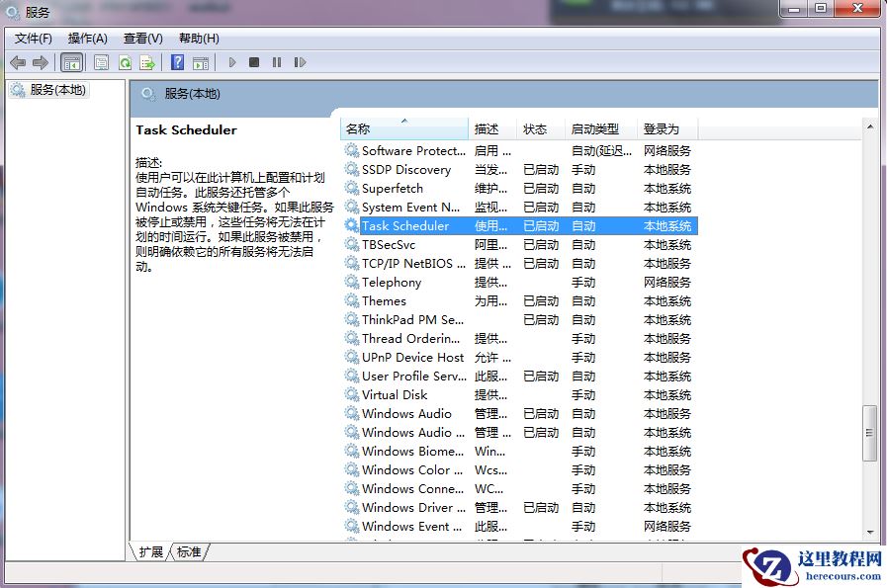Open the 查看(V) menu
Viewport: 887px width, 588px height.
pyautogui.click(x=143, y=39)
